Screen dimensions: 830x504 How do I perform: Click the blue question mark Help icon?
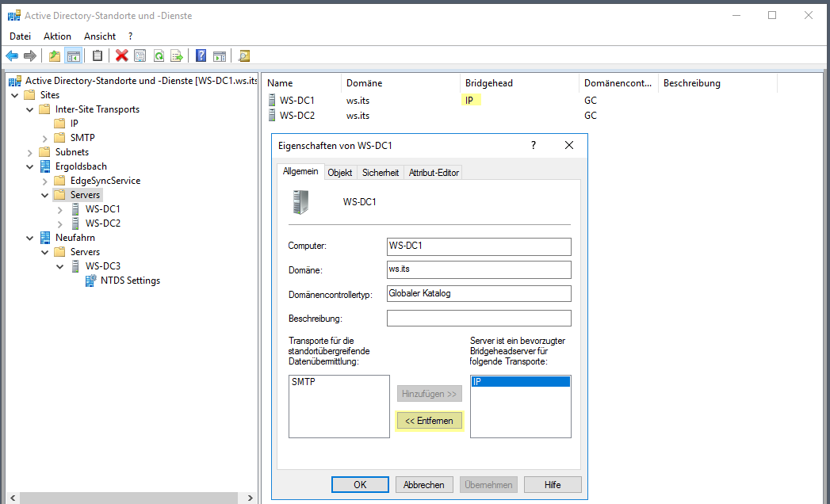pyautogui.click(x=201, y=55)
